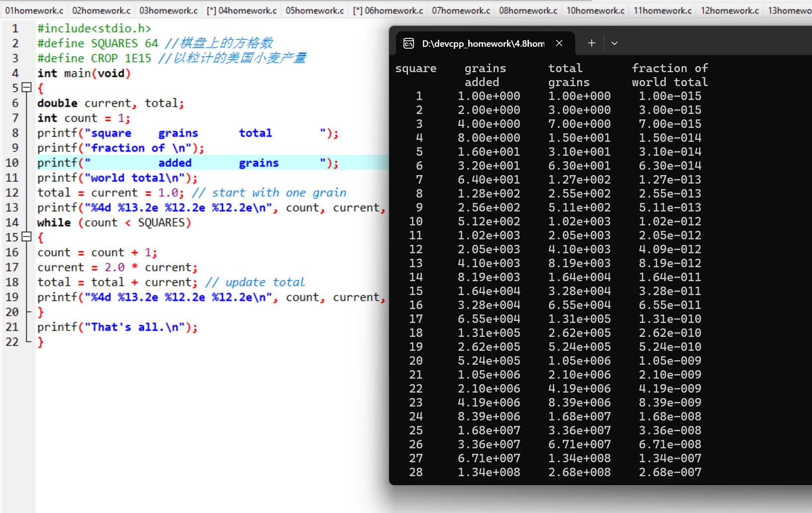The height and width of the screenshot is (513, 812).
Task: Click square number 28 in the console output
Action: click(416, 472)
